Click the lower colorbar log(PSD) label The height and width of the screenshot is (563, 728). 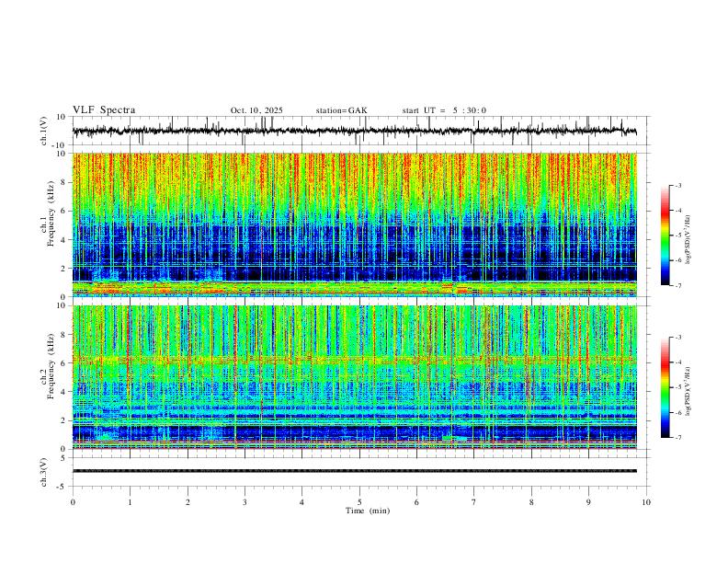[x=688, y=391]
